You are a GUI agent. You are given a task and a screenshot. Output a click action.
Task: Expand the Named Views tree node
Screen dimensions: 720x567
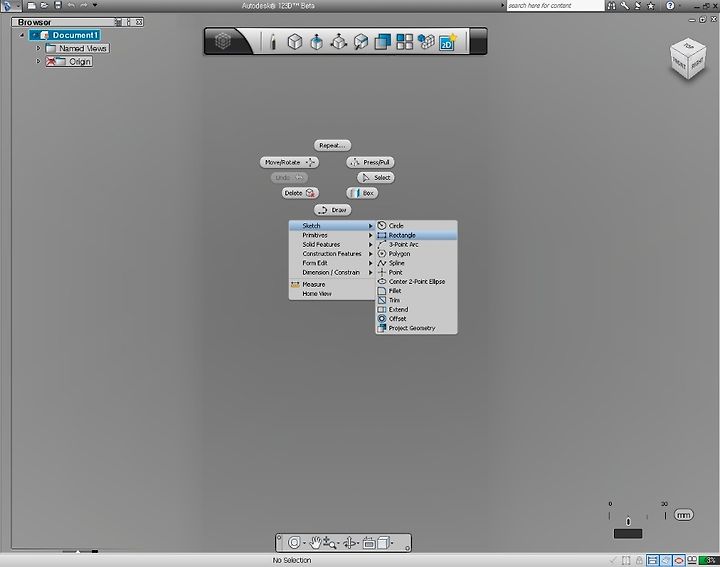pyautogui.click(x=39, y=48)
